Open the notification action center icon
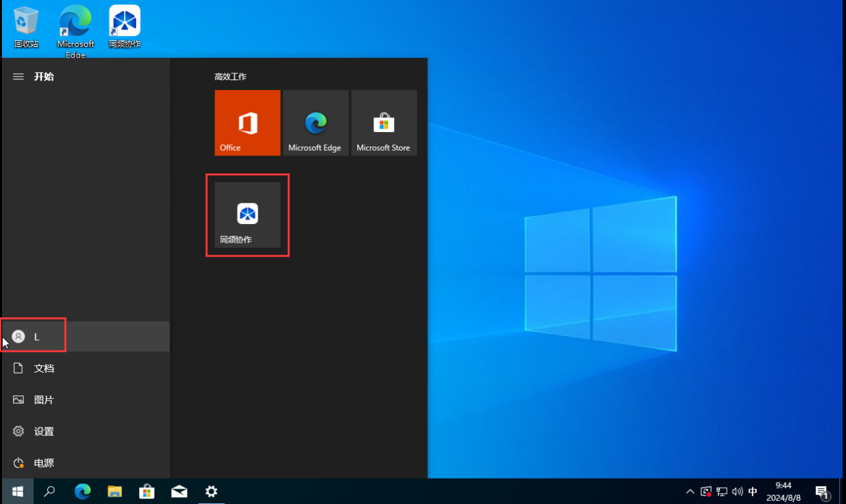 tap(821, 491)
